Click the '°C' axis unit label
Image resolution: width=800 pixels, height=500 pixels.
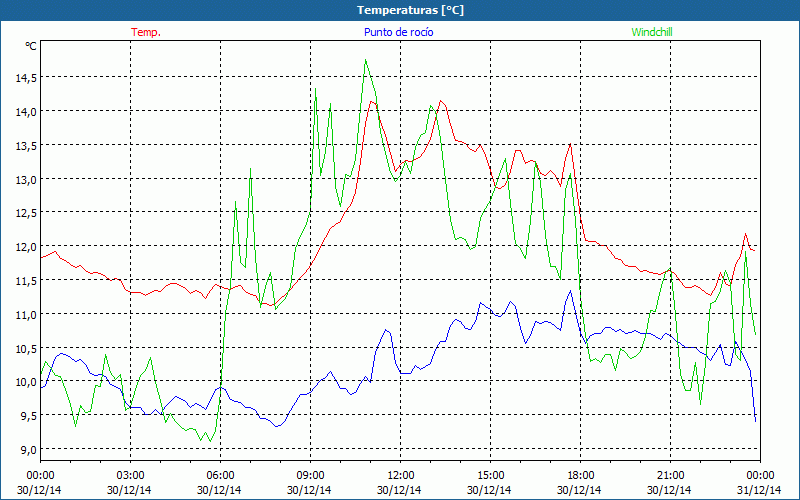pyautogui.click(x=31, y=46)
